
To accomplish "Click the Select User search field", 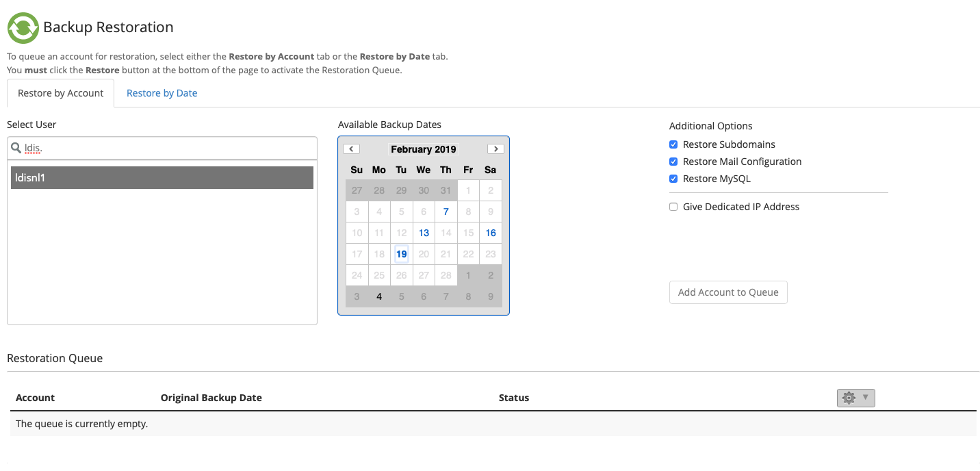I will [x=168, y=147].
